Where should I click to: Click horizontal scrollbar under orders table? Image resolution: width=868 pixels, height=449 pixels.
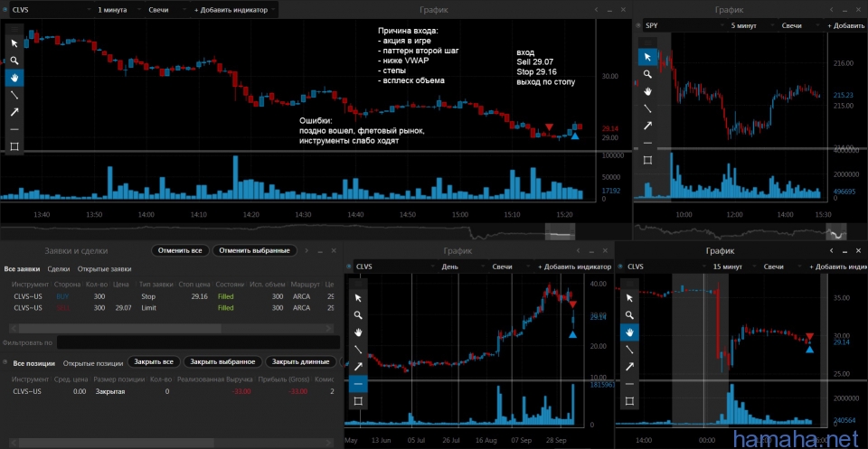click(119, 328)
